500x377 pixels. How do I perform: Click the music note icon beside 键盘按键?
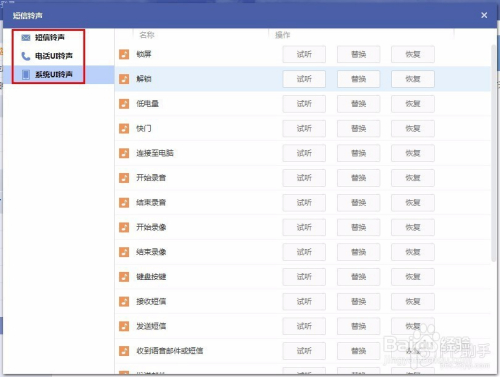pyautogui.click(x=124, y=277)
